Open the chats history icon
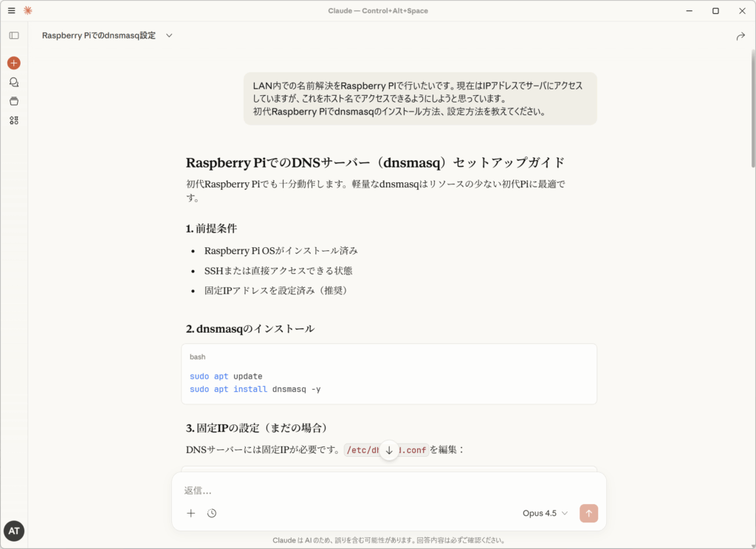Viewport: 756px width, 549px height. pos(14,83)
